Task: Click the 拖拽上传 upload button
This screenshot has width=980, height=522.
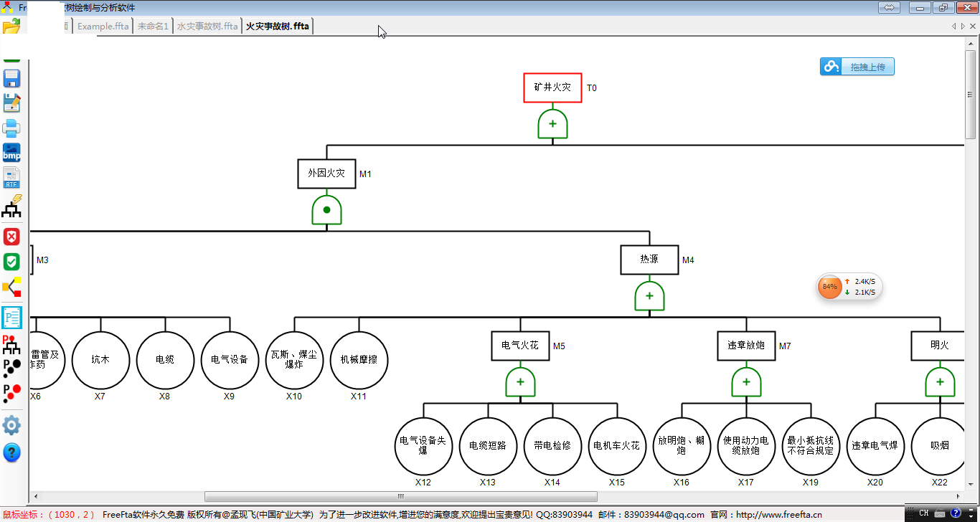Action: click(x=857, y=67)
